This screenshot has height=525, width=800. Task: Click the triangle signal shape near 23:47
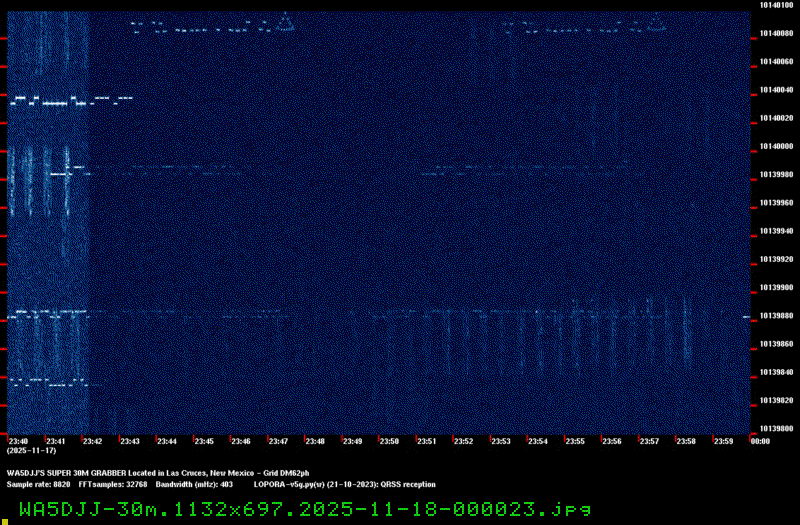tap(284, 21)
